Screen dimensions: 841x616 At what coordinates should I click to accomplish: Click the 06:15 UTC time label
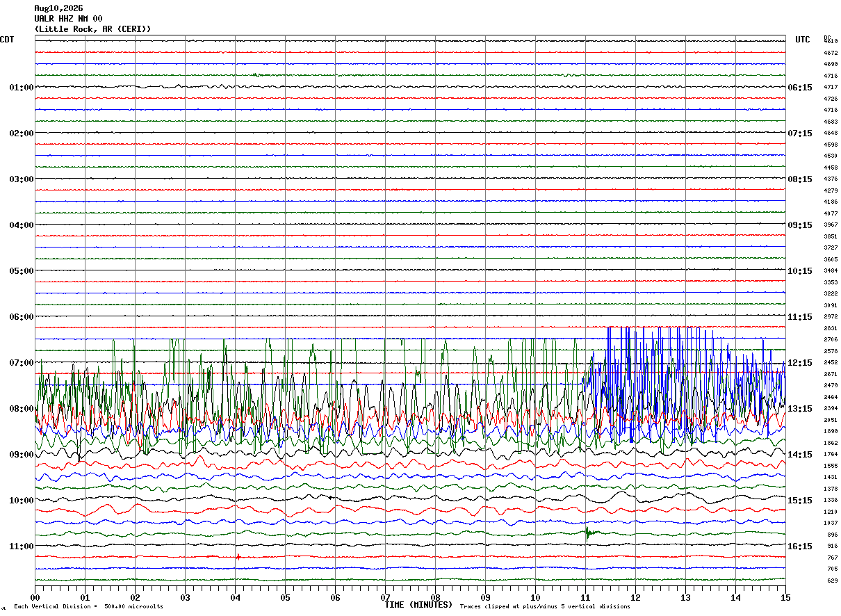[x=800, y=88]
